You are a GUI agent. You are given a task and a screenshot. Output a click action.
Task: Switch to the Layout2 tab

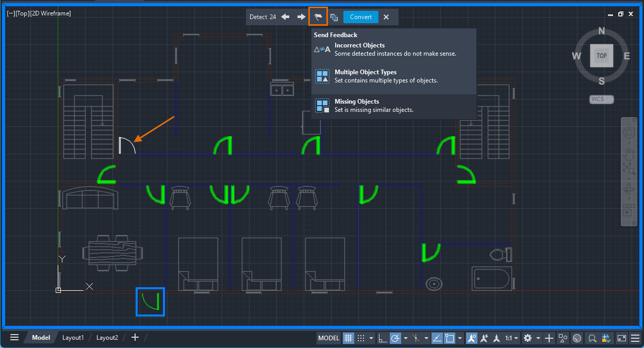pos(107,338)
